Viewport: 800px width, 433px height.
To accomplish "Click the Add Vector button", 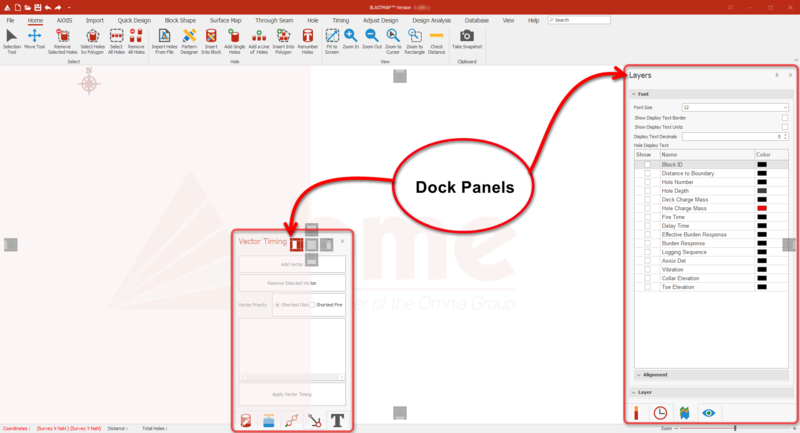I will 292,264.
